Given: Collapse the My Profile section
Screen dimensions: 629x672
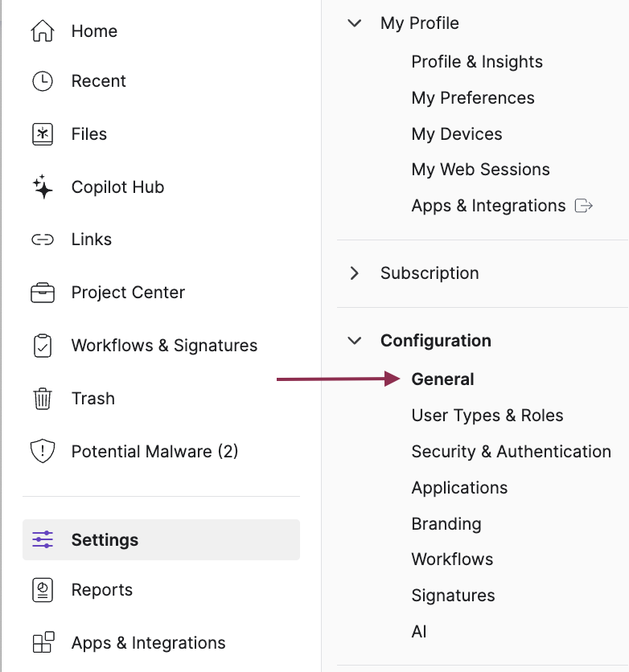Looking at the screenshot, I should tap(354, 23).
